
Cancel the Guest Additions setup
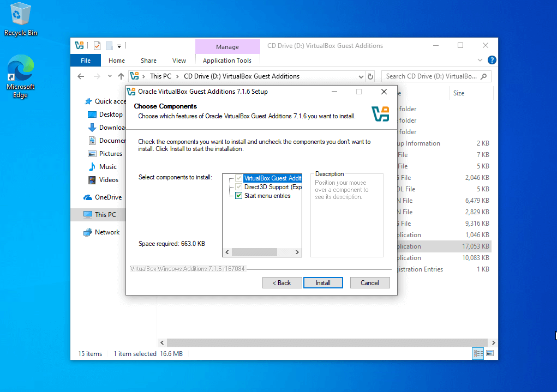(370, 282)
